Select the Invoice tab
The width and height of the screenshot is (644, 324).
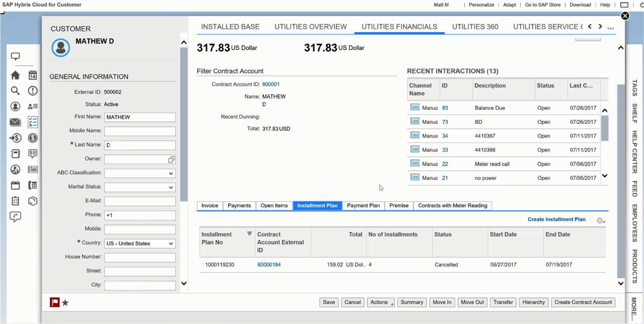pos(210,206)
